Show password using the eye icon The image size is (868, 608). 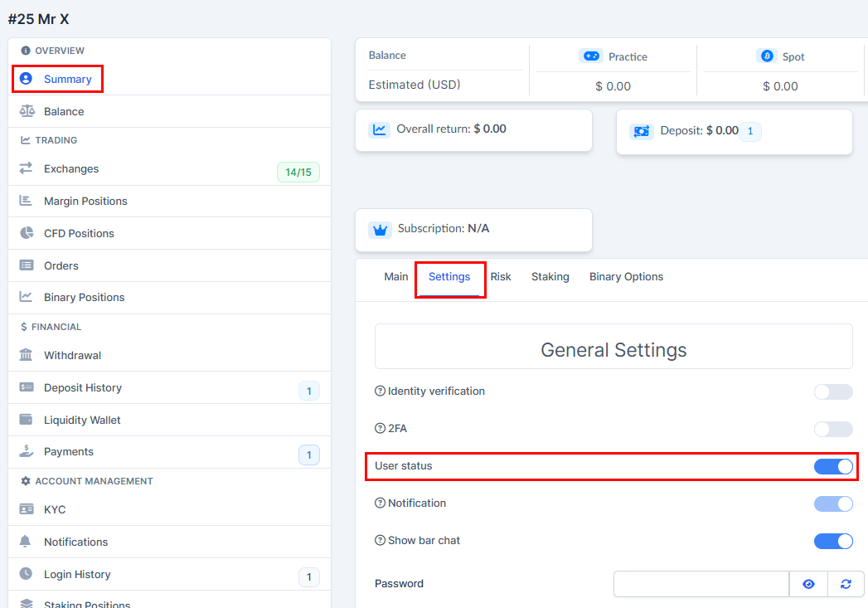(x=808, y=584)
